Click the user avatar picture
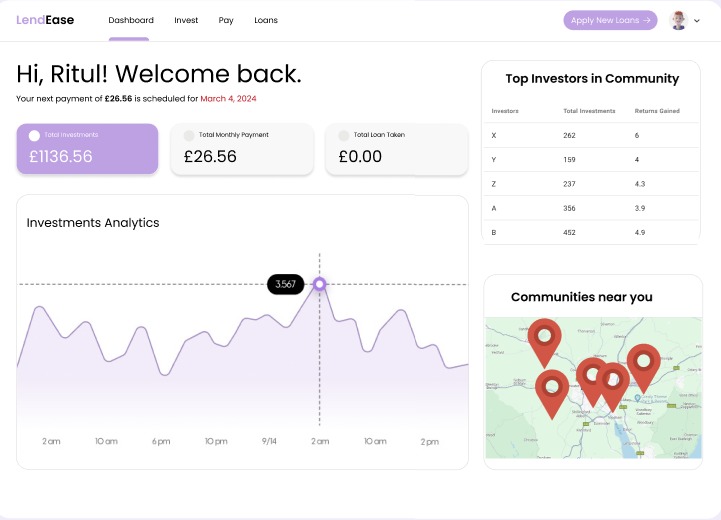 click(x=679, y=20)
